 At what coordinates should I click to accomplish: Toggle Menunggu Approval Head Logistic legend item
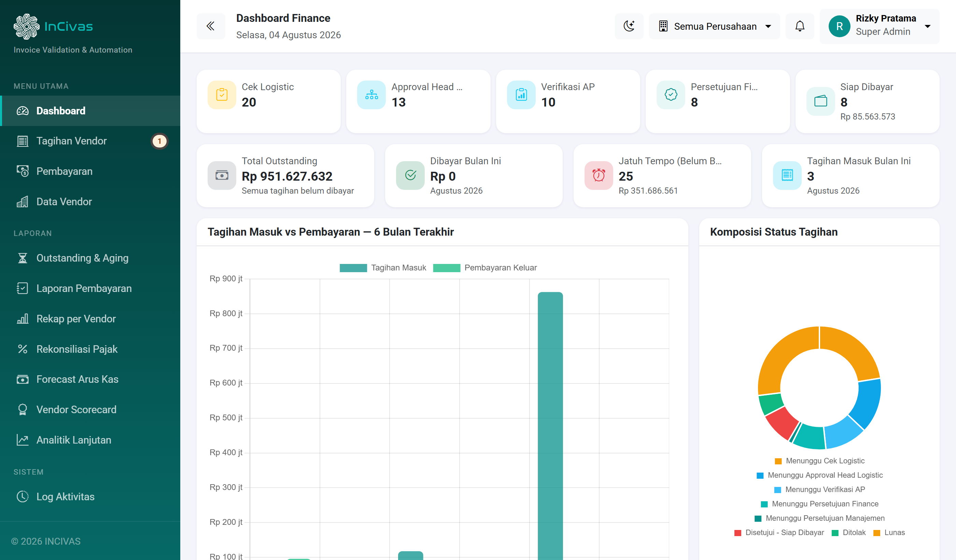pyautogui.click(x=819, y=475)
